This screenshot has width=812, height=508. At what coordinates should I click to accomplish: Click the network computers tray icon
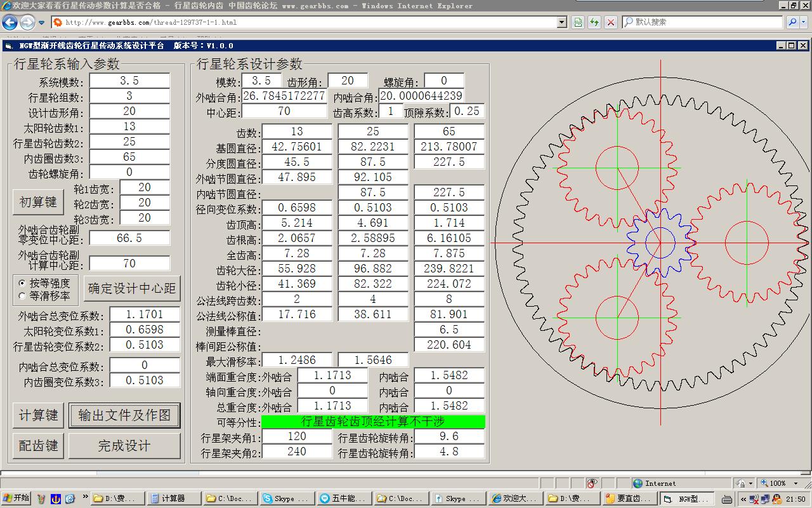tap(765, 499)
